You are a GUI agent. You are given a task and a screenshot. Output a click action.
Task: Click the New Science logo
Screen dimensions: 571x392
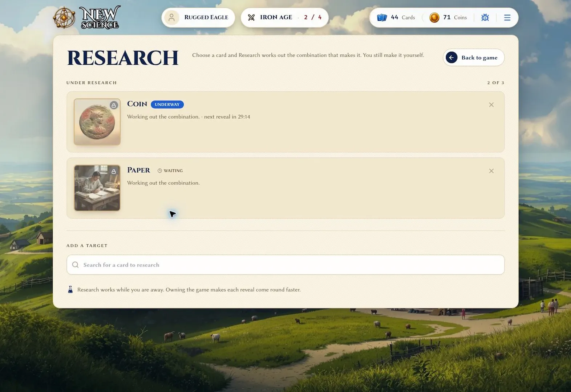click(86, 17)
